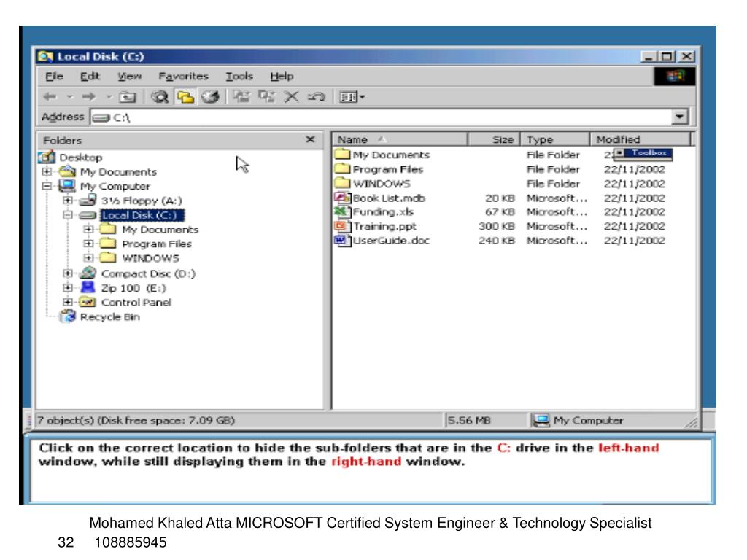
Task: Open the Forward button history arrow
Action: (109, 97)
